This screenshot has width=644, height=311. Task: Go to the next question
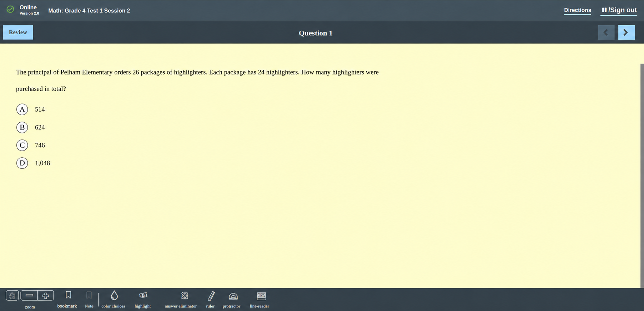click(x=627, y=32)
